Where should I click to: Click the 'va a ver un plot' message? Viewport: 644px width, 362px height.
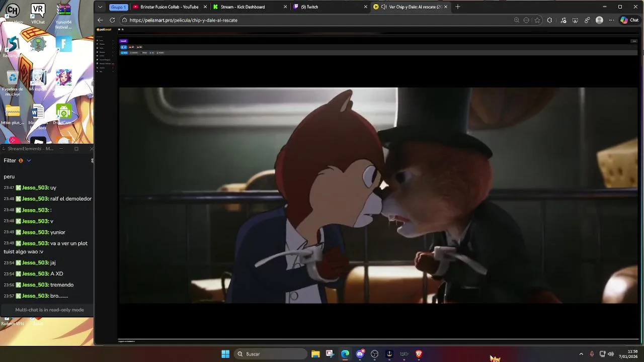pos(69,243)
